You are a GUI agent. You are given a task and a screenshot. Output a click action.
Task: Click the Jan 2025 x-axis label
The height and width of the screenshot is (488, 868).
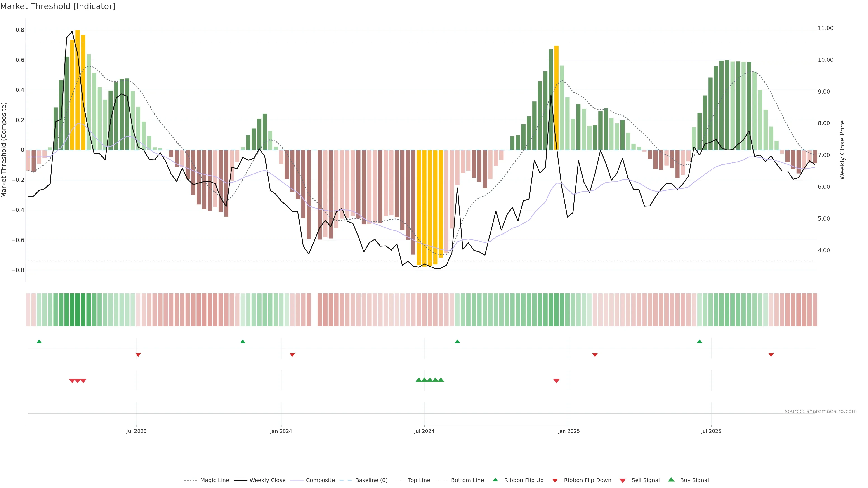[569, 431]
